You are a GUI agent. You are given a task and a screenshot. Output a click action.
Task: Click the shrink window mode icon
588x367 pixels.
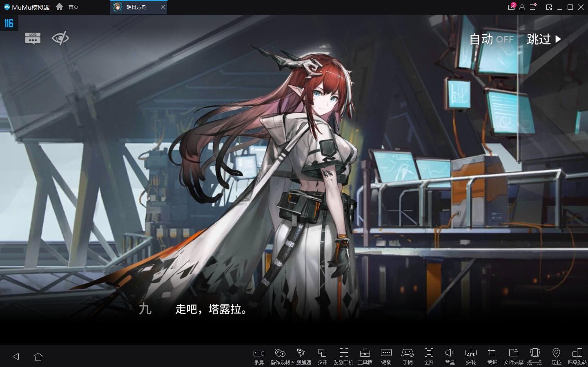549,7
